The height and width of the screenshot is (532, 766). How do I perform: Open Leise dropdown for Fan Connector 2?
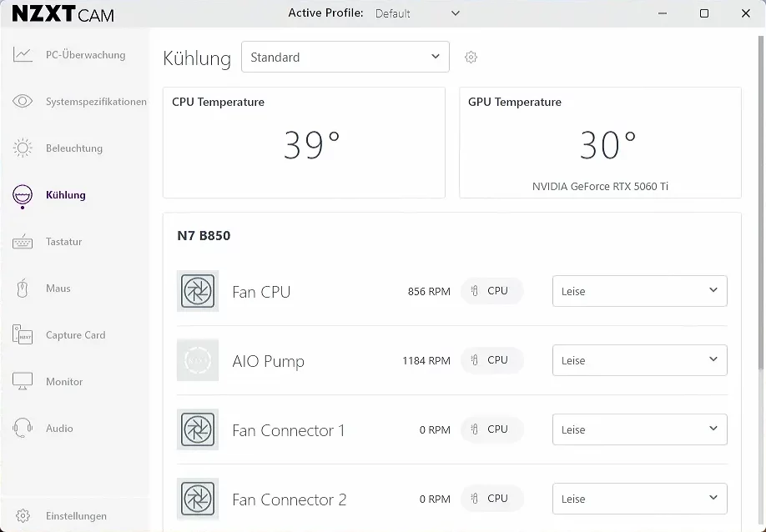click(639, 499)
